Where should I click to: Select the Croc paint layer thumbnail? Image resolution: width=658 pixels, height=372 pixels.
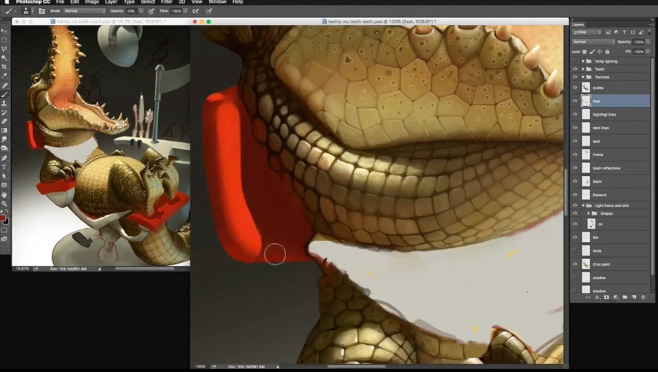tap(586, 264)
